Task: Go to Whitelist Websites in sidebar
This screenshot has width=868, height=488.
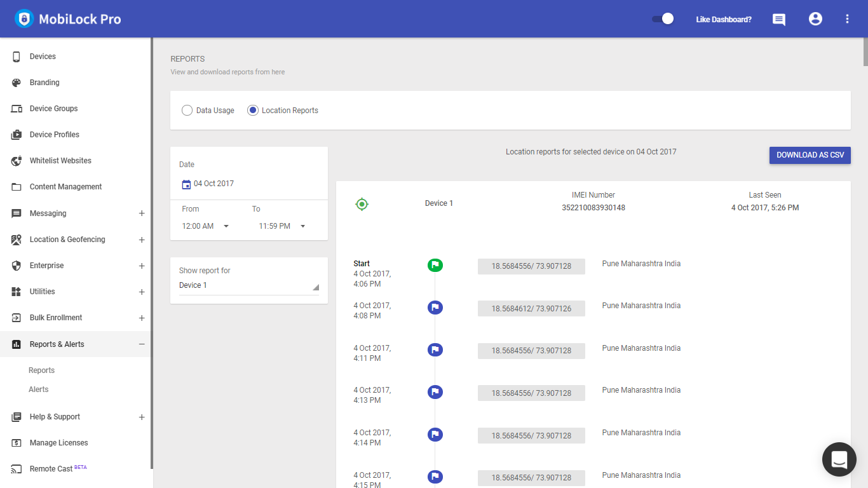Action: tap(60, 161)
